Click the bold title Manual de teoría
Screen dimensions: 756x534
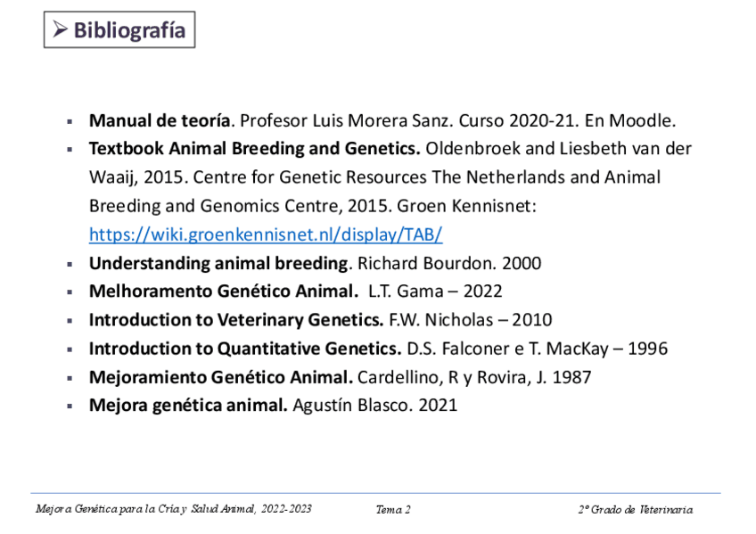coord(160,120)
